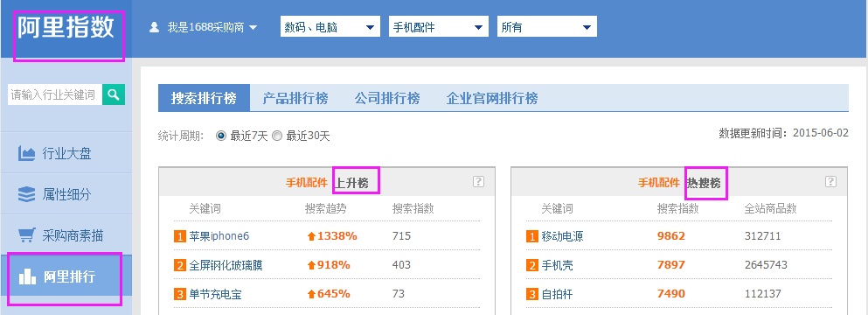Expand the 所有 dropdown
The width and height of the screenshot is (868, 315).
547,26
